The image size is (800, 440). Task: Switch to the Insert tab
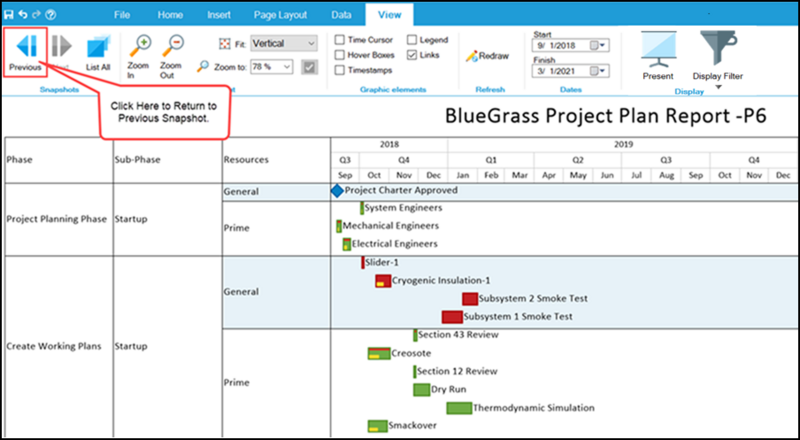tap(219, 15)
